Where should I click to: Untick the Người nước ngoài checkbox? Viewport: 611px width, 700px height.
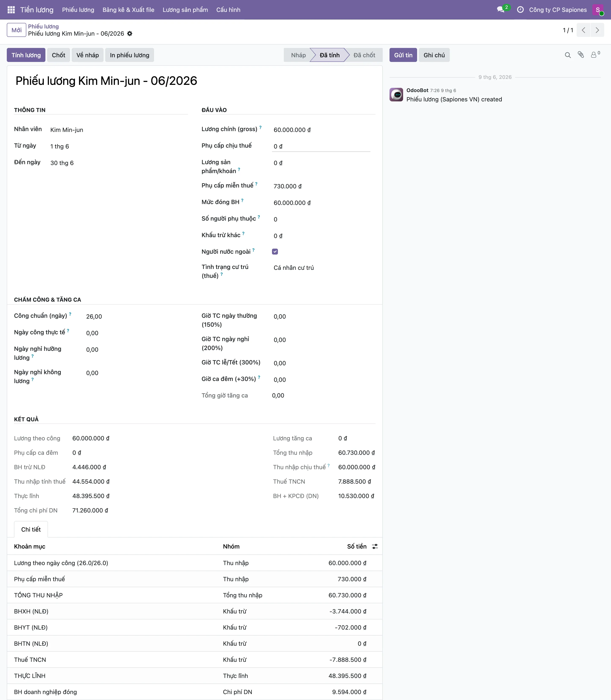(275, 252)
